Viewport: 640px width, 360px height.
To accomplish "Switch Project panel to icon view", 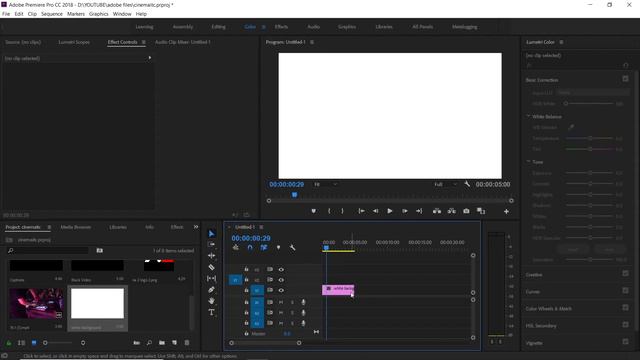I will pyautogui.click(x=34, y=343).
